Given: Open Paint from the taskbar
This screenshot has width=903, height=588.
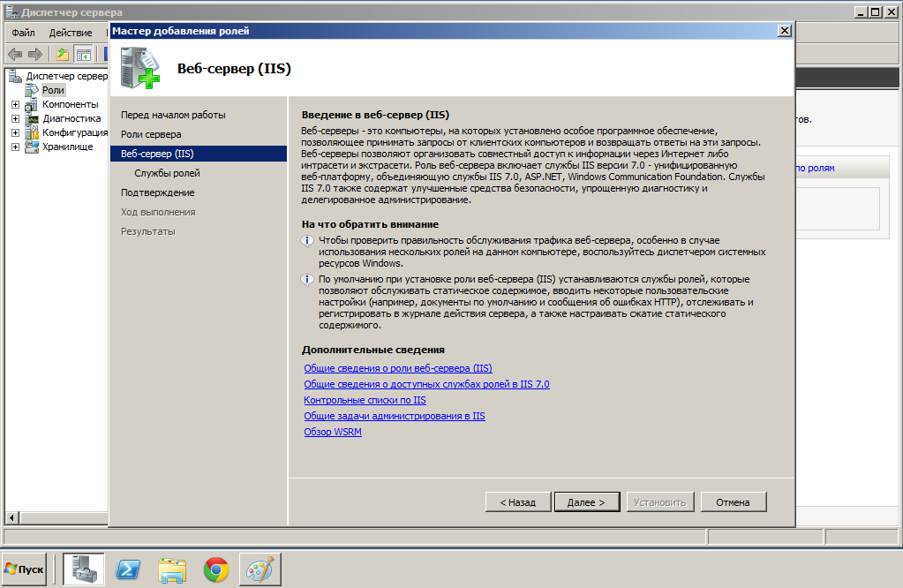Looking at the screenshot, I should click(260, 569).
